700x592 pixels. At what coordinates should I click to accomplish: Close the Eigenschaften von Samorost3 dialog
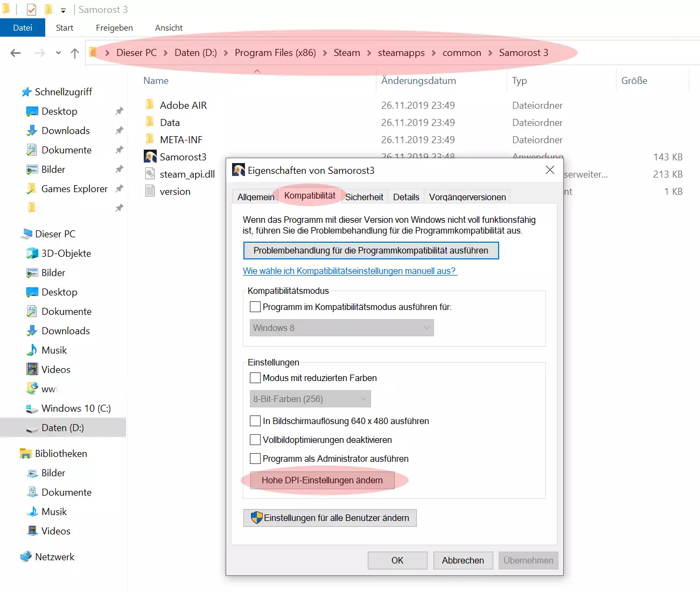[550, 170]
